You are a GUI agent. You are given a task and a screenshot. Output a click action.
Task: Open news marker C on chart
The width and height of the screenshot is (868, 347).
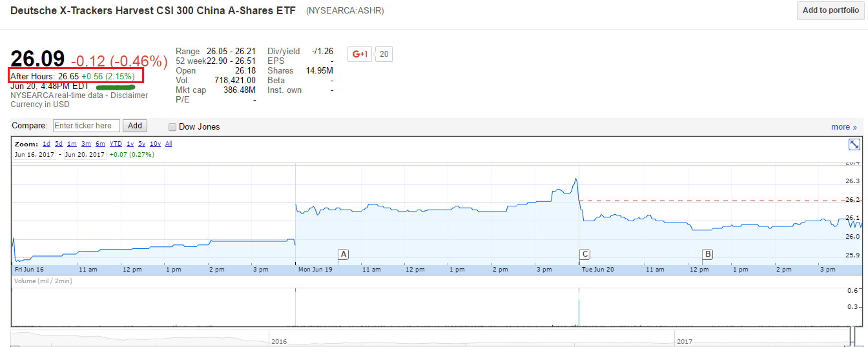[585, 254]
